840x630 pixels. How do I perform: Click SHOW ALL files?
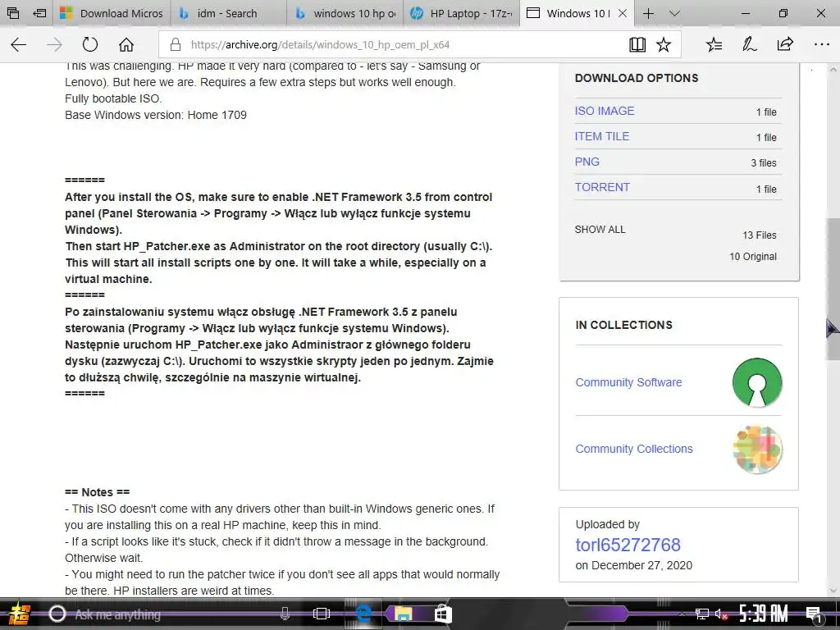point(600,230)
